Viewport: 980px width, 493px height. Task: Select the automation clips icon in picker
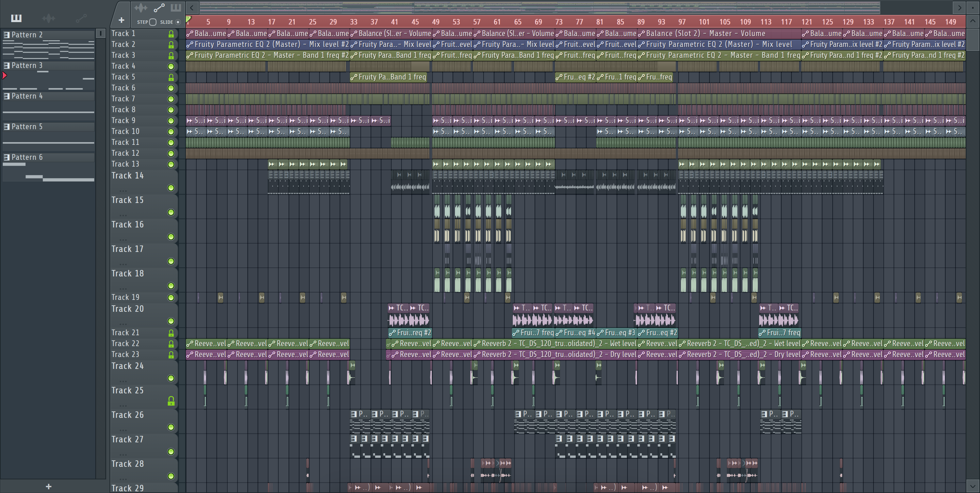click(81, 18)
